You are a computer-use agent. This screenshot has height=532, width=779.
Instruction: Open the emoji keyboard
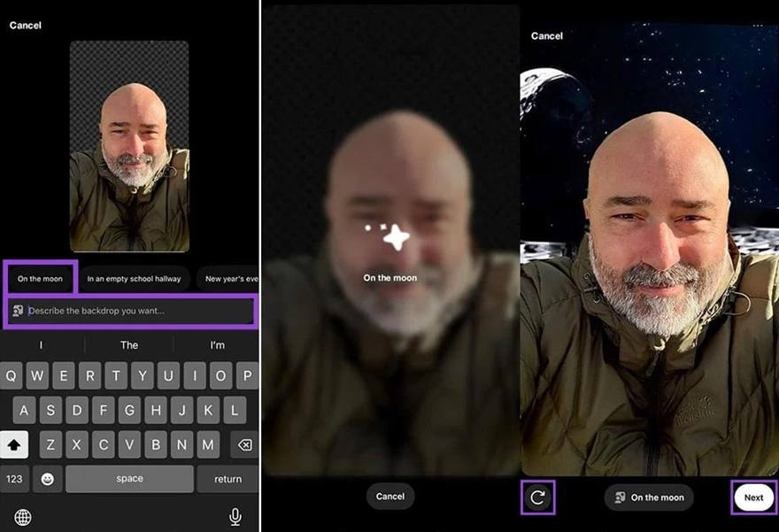click(46, 479)
